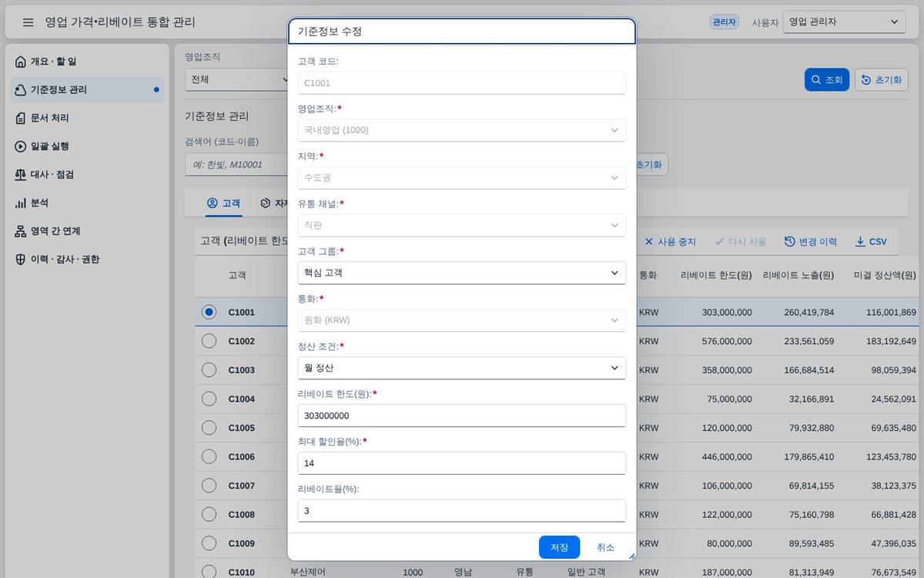Click the 부산제어 customer name cell
Image resolution: width=924 pixels, height=578 pixels.
(308, 573)
